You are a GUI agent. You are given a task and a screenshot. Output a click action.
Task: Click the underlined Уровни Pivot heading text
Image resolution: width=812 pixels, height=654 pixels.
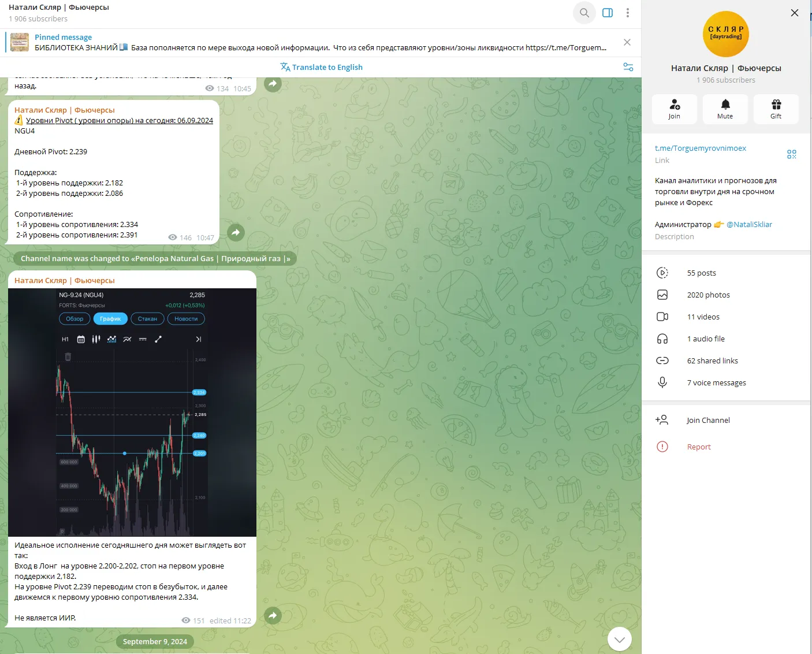pos(120,120)
